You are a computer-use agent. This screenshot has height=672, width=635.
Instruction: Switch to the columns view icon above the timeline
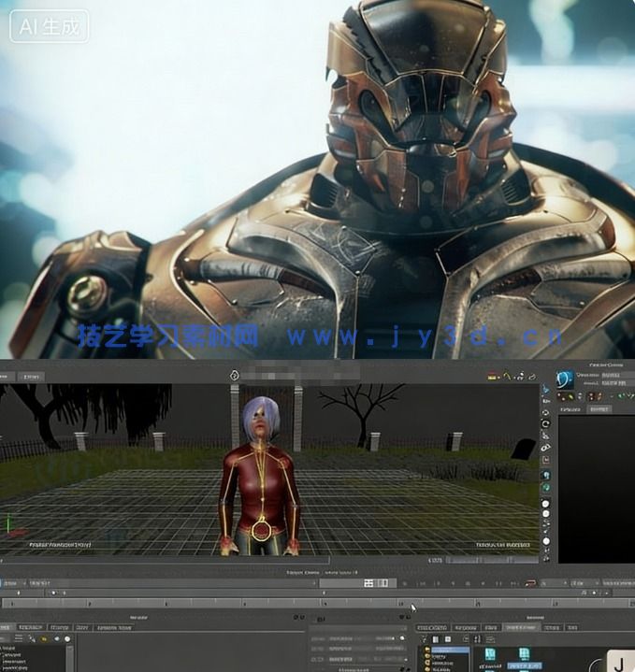pos(382,583)
